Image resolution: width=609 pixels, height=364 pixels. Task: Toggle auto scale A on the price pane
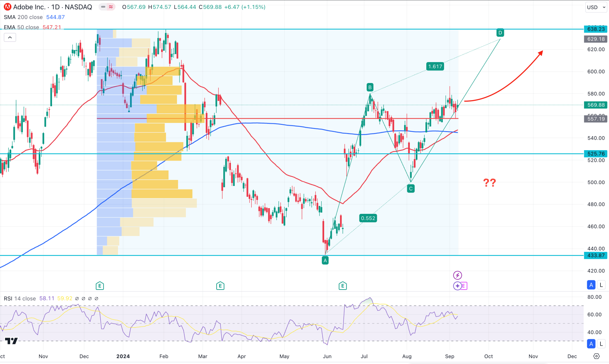coord(591,285)
